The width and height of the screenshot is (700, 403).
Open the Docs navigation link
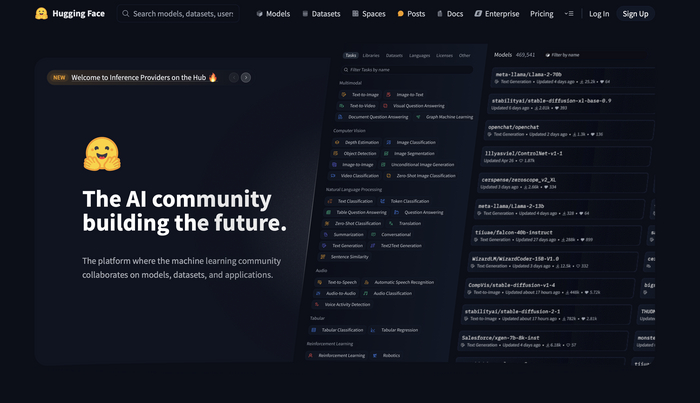tap(450, 14)
